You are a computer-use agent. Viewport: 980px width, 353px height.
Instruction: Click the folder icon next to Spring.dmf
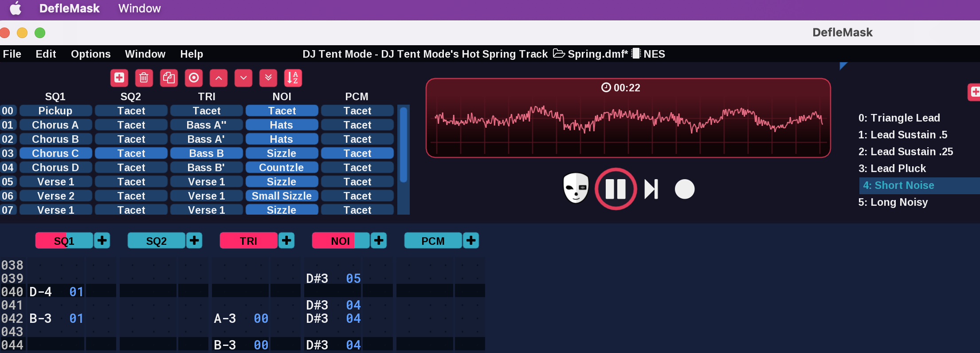pos(559,54)
